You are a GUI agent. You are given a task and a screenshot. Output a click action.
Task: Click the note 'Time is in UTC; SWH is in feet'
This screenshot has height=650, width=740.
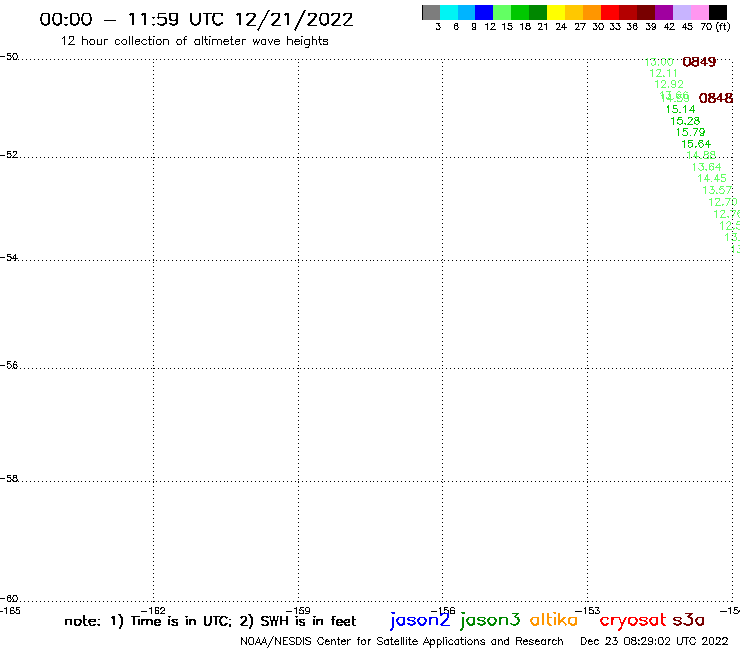tap(210, 621)
